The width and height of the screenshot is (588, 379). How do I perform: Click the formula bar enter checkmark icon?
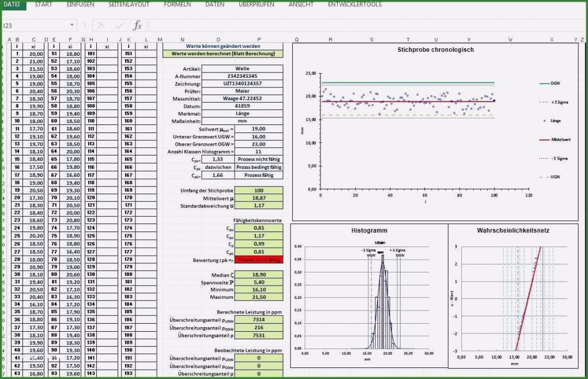(x=119, y=25)
